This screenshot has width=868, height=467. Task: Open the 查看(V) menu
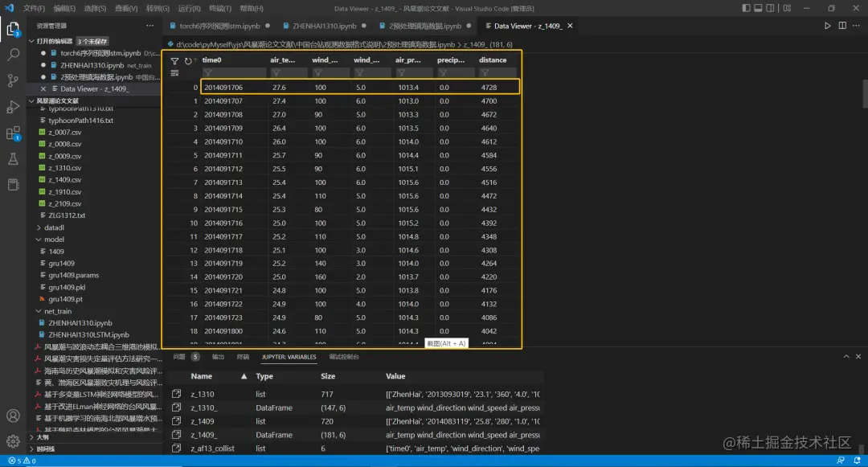126,8
